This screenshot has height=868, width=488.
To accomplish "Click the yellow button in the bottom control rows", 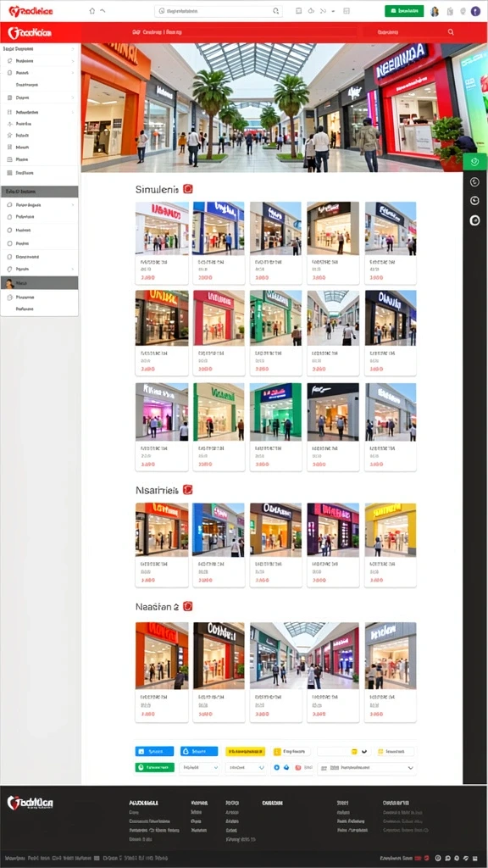I will [x=245, y=751].
